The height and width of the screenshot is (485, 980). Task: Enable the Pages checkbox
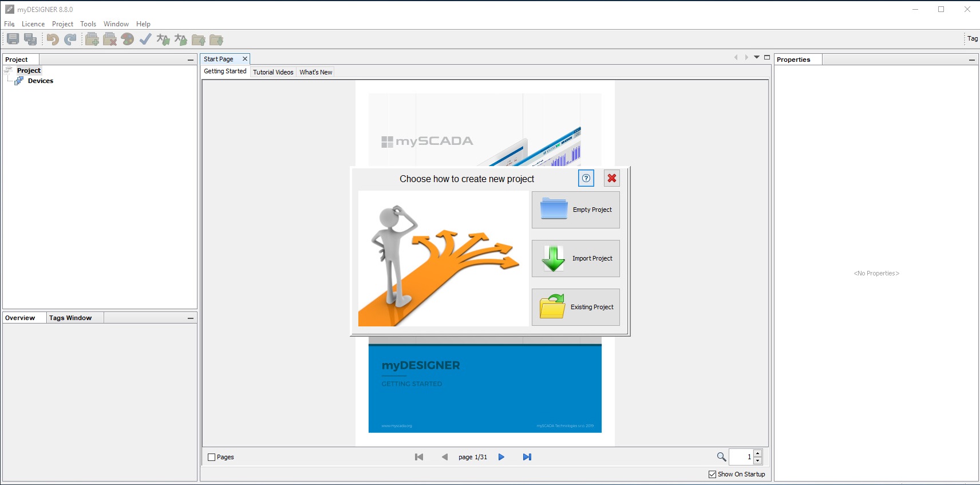[211, 457]
